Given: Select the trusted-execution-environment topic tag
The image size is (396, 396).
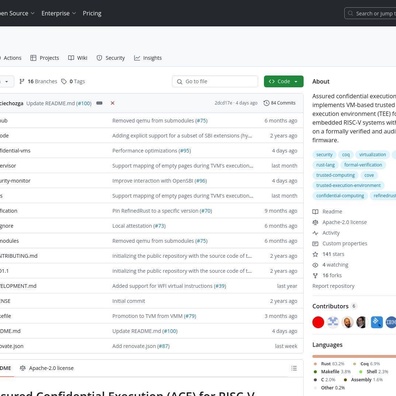Looking at the screenshot, I should pos(348,185).
